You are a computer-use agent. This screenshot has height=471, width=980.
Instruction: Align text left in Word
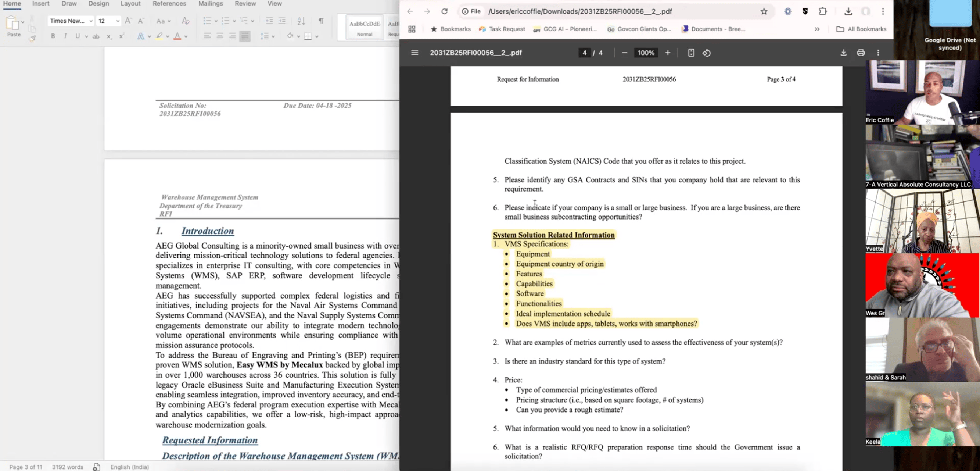coord(207,36)
